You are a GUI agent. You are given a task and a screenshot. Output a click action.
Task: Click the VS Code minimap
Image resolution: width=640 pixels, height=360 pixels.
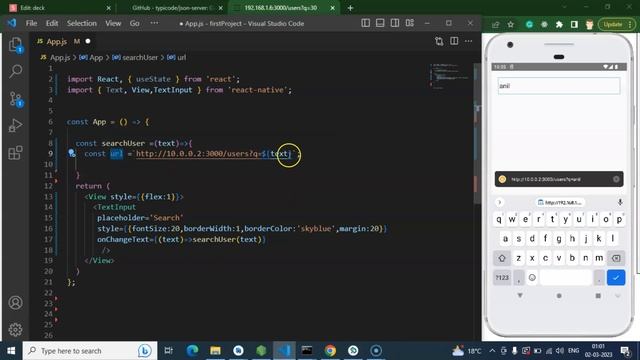449,76
